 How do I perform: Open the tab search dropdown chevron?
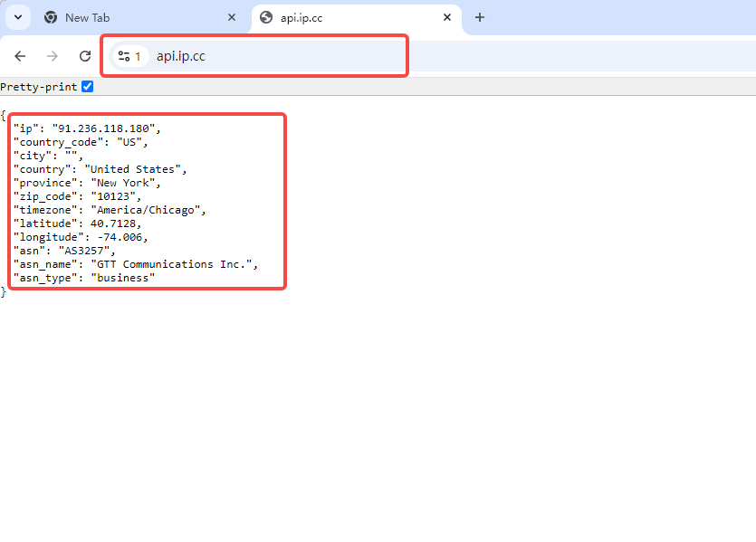[x=17, y=17]
